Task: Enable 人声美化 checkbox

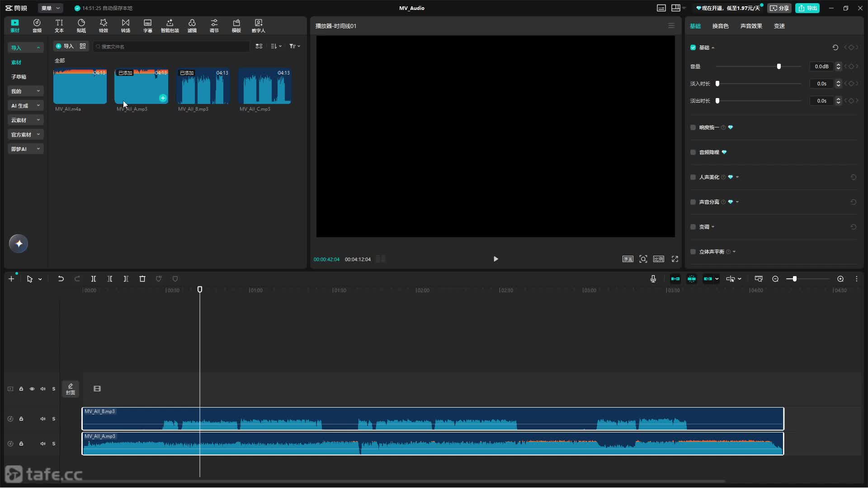Action: pos(693,177)
